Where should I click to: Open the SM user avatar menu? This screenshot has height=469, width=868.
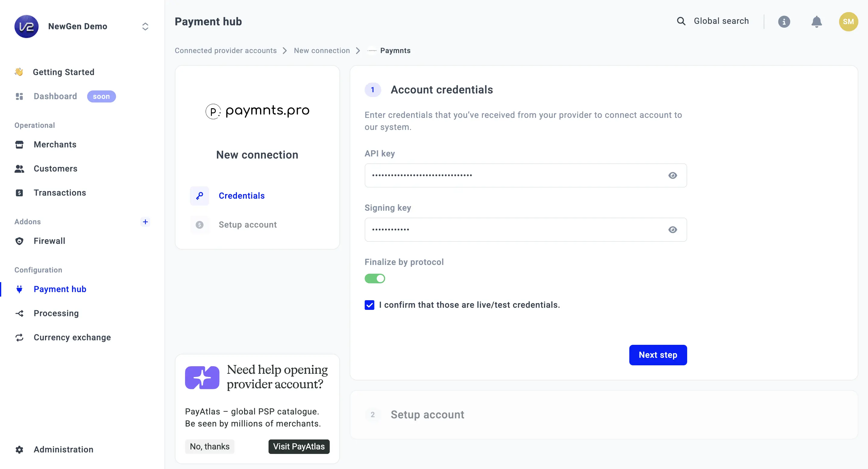point(848,22)
